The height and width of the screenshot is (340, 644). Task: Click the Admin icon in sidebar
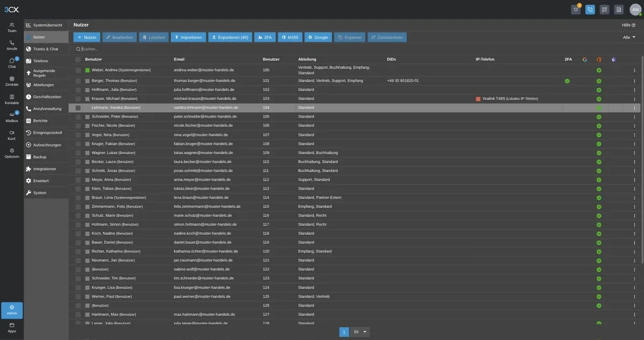(12, 310)
